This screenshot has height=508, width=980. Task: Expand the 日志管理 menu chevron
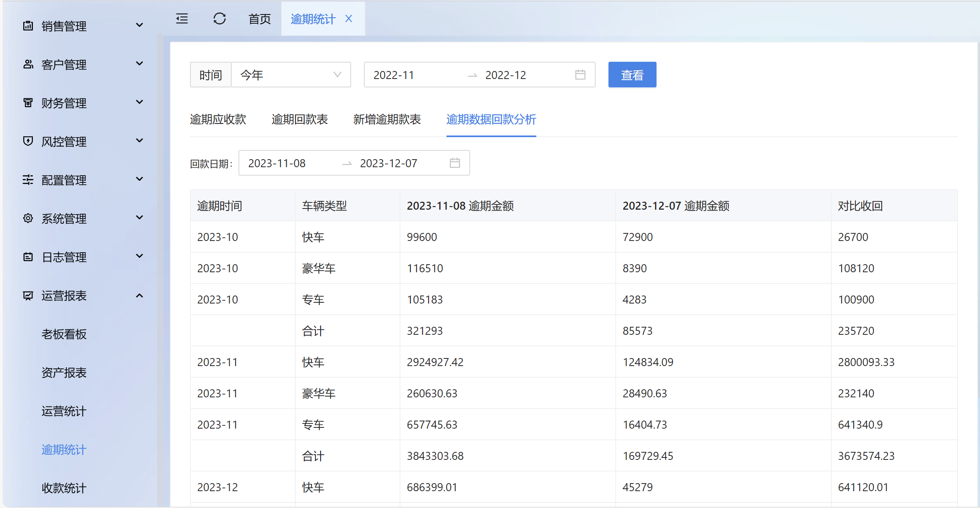coord(139,256)
